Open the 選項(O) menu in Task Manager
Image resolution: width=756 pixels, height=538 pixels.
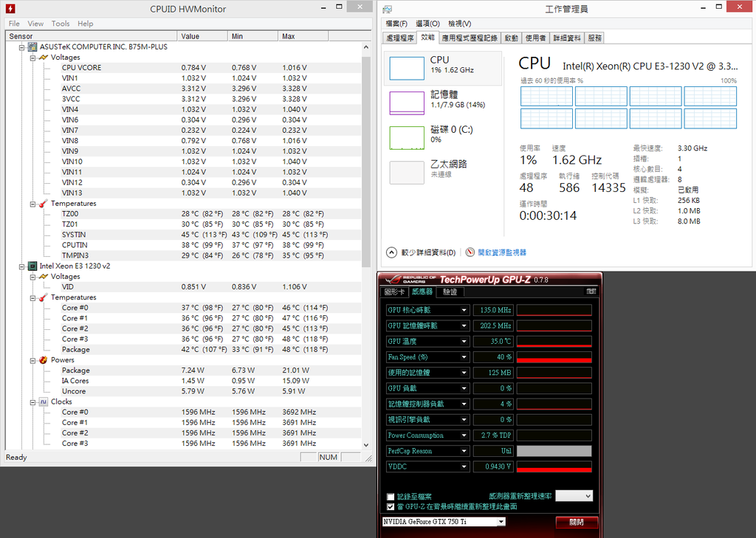(x=427, y=24)
